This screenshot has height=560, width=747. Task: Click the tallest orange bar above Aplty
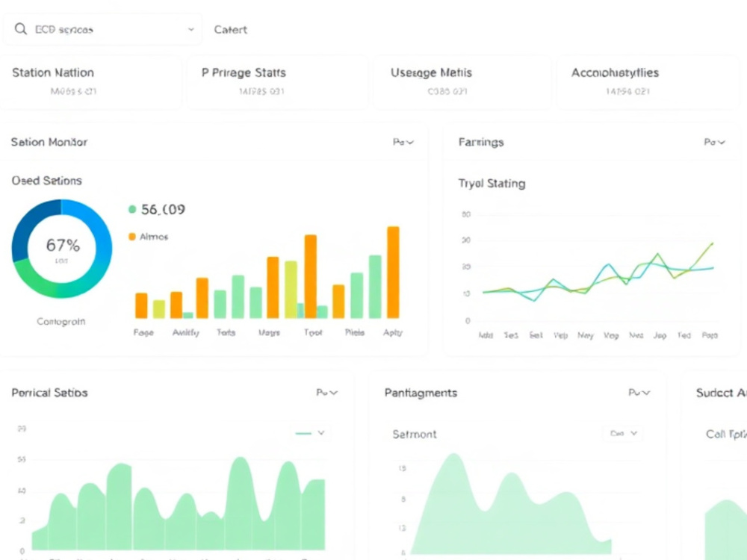point(393,273)
